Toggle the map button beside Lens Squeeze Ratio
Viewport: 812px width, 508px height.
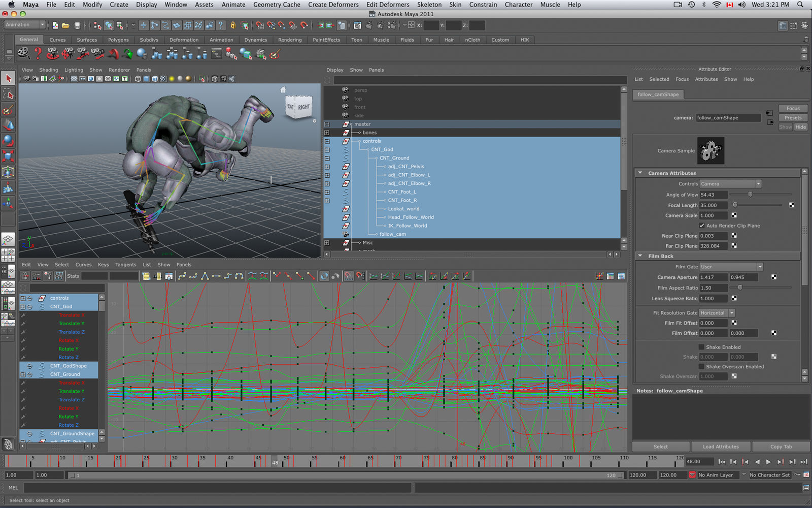click(x=734, y=298)
